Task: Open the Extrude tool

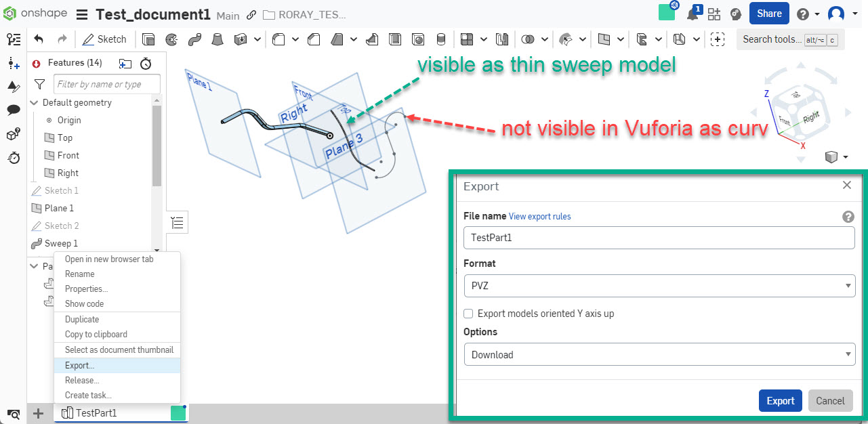Action: (x=148, y=39)
